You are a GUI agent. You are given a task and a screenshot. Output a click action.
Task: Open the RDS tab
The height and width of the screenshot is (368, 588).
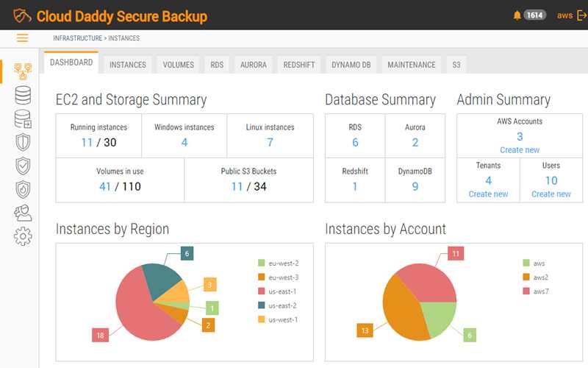217,65
